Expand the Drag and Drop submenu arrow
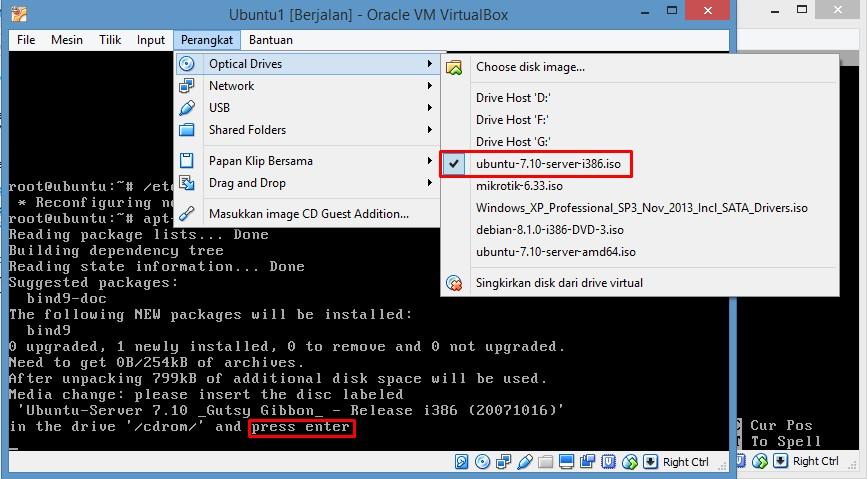Screen dimensions: 867x479 (x=430, y=183)
